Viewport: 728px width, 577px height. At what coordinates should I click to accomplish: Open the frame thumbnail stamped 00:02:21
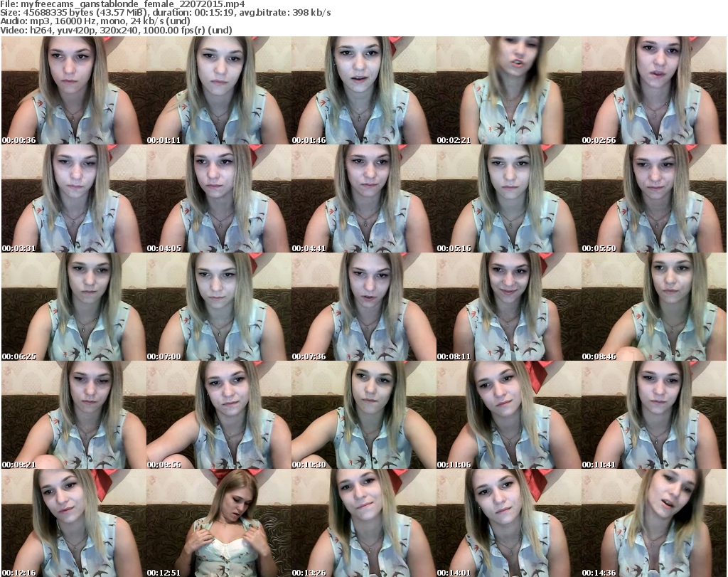(508, 90)
